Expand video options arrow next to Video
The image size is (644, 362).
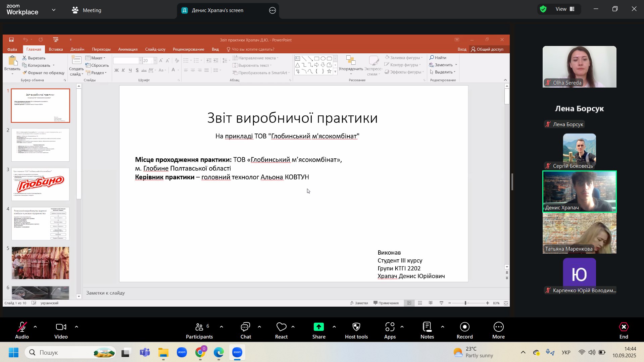tap(77, 326)
